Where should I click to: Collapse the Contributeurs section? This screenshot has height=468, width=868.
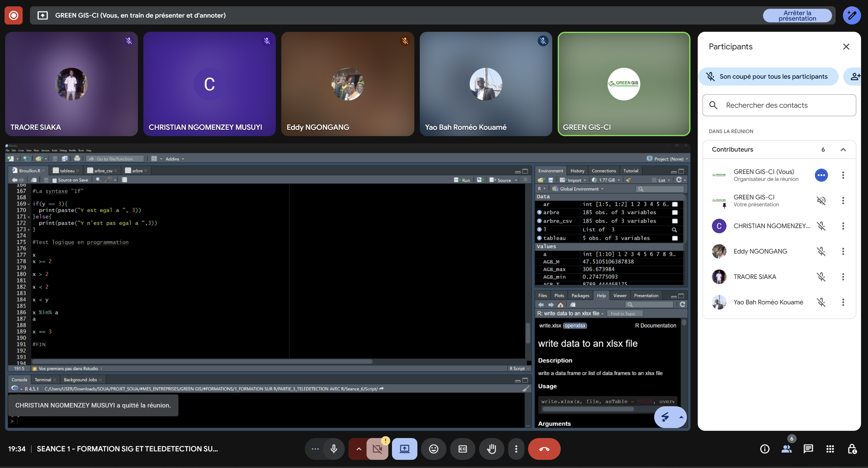[843, 150]
